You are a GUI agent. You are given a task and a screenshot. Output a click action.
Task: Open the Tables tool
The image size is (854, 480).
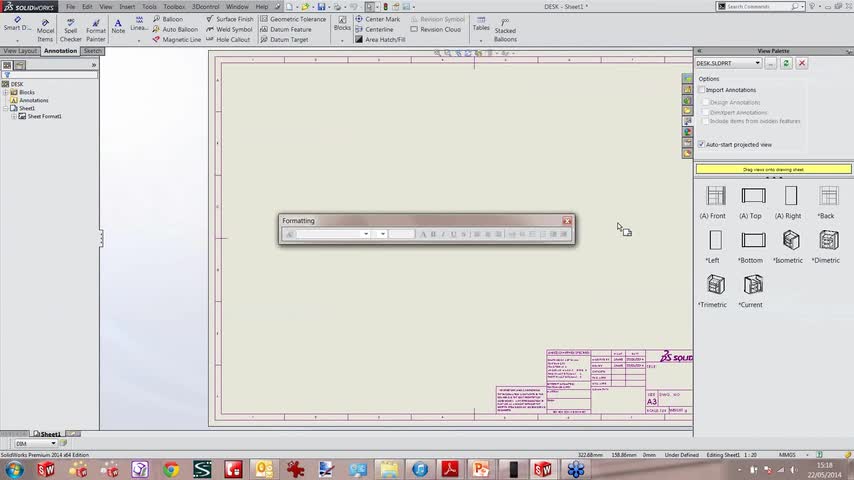[481, 23]
